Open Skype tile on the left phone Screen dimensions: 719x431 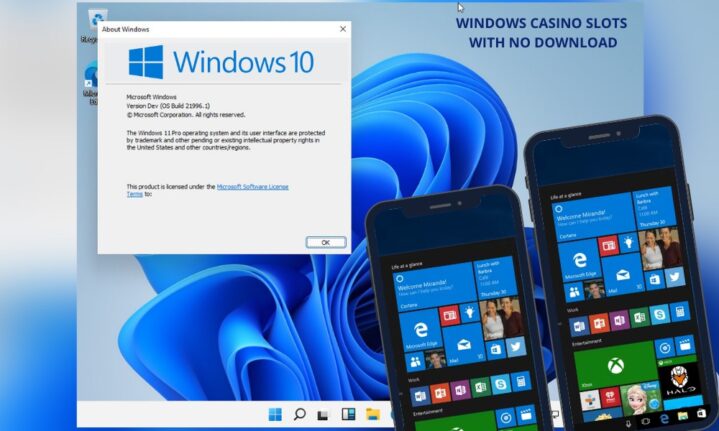tap(501, 384)
